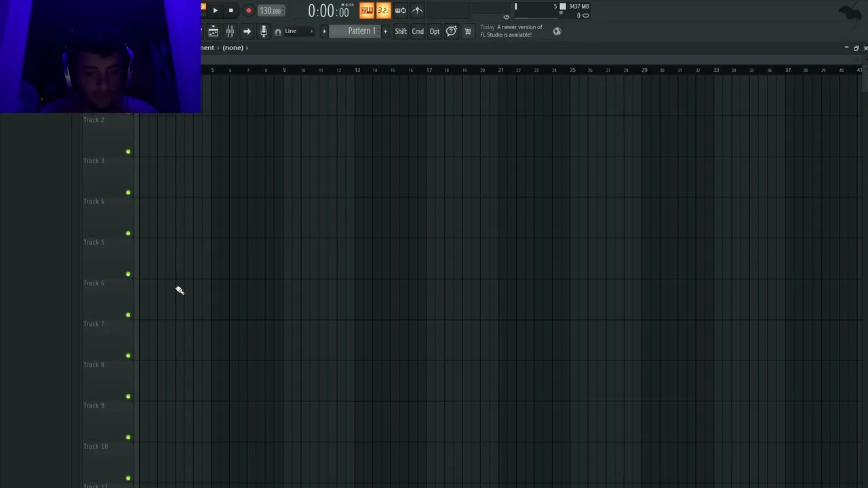Image resolution: width=868 pixels, height=488 pixels.
Task: Open the playlist view icon
Action: pyautogui.click(x=213, y=31)
